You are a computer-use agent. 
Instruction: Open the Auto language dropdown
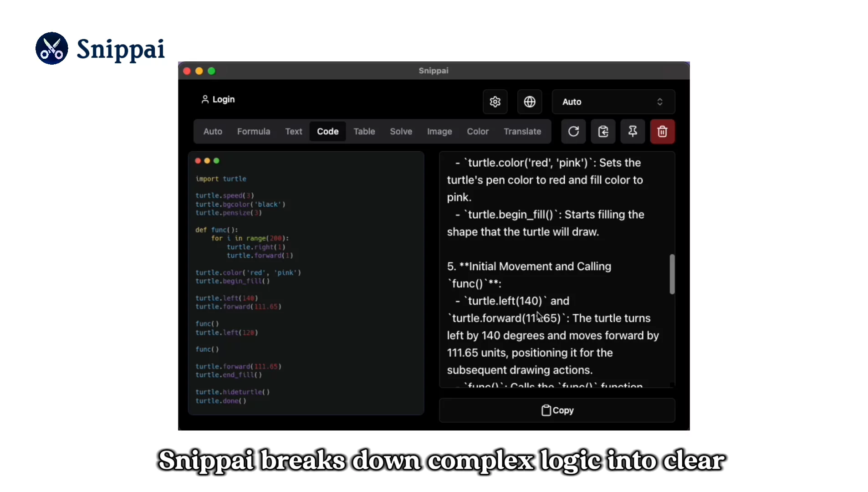[613, 102]
